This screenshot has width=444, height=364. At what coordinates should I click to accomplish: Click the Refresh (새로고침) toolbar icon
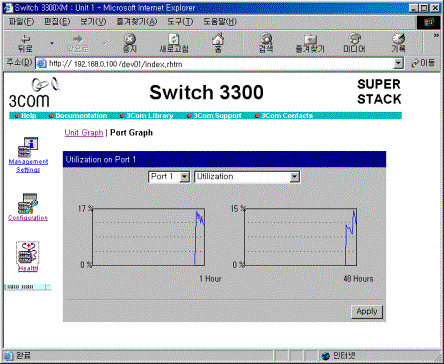click(x=174, y=43)
